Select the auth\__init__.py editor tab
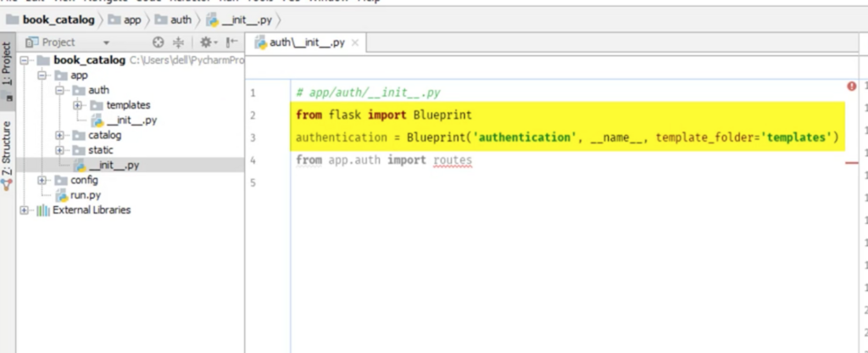 [x=306, y=42]
